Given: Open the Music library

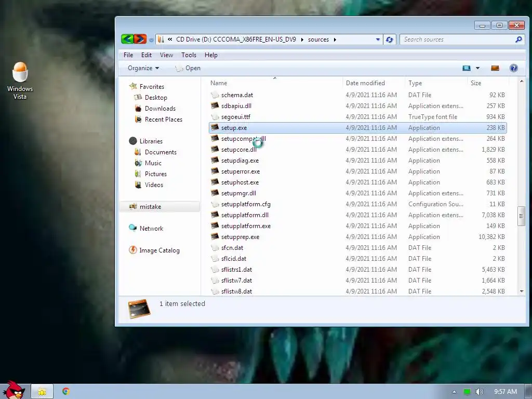Looking at the screenshot, I should (x=153, y=163).
